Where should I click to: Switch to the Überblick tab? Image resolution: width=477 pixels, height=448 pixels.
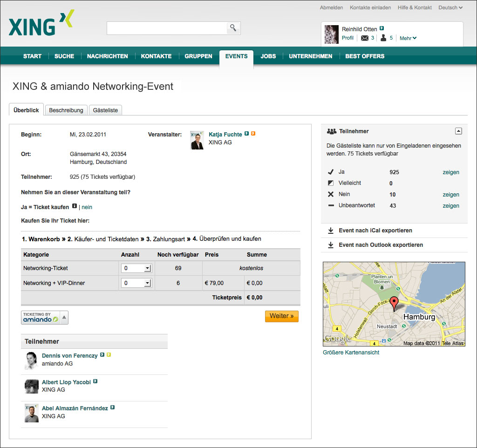click(26, 110)
